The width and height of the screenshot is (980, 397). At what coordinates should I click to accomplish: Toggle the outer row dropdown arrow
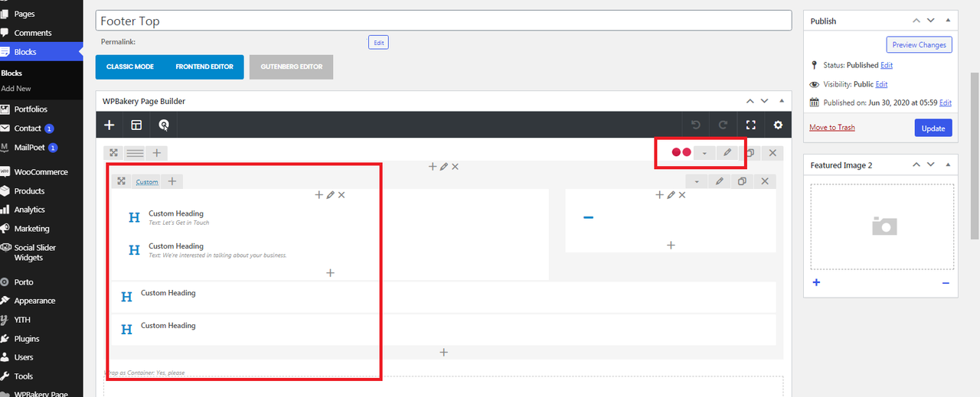pos(704,153)
